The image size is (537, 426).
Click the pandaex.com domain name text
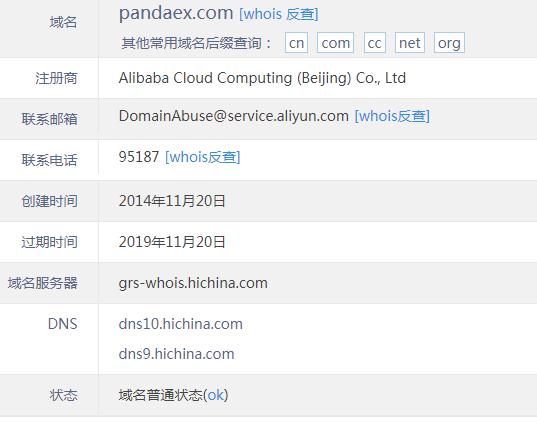(x=176, y=13)
